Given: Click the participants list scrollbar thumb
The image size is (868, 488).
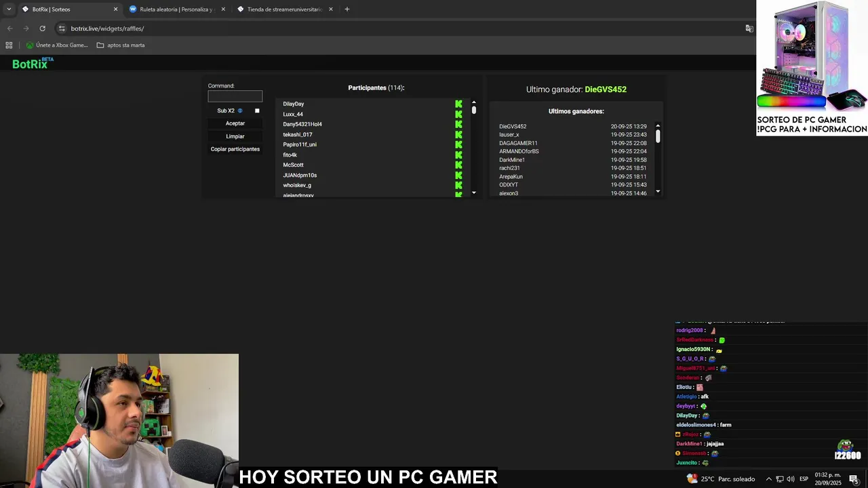Looking at the screenshot, I should 474,110.
